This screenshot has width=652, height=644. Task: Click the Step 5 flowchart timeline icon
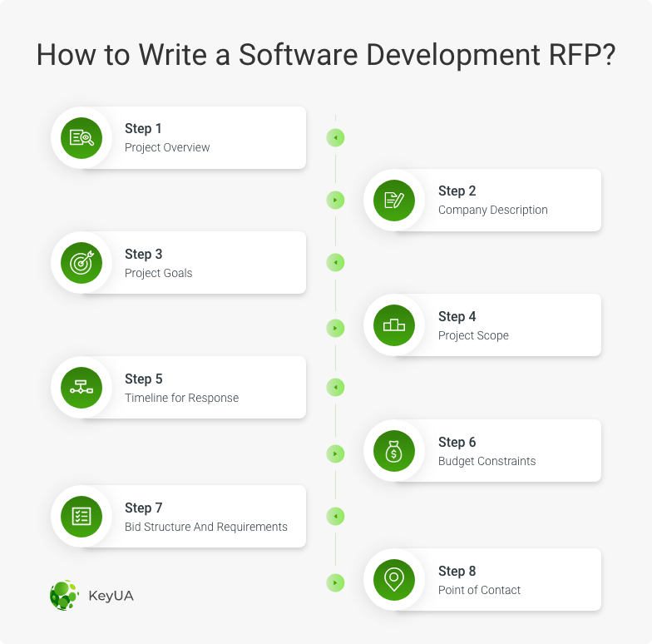(81, 388)
